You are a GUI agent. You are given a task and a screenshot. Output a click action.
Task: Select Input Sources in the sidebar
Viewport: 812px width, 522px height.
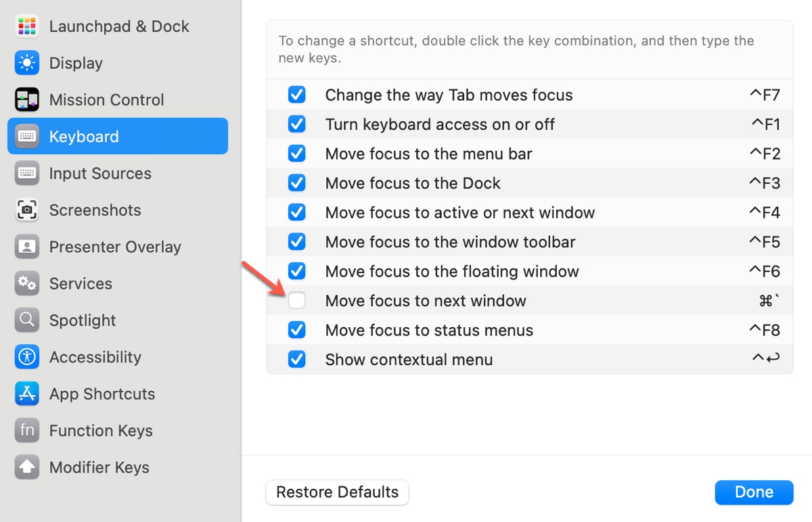[x=99, y=174]
